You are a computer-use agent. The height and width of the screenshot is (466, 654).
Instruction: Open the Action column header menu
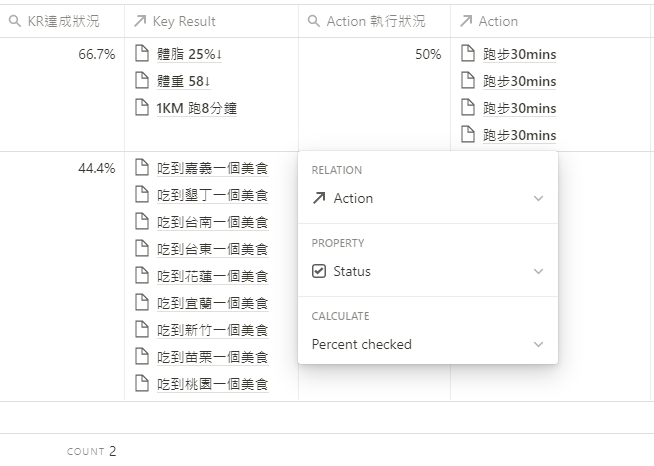click(x=551, y=21)
